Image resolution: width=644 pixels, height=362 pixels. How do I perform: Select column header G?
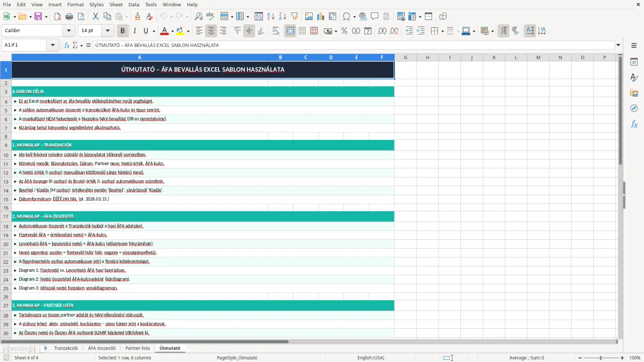click(x=405, y=57)
